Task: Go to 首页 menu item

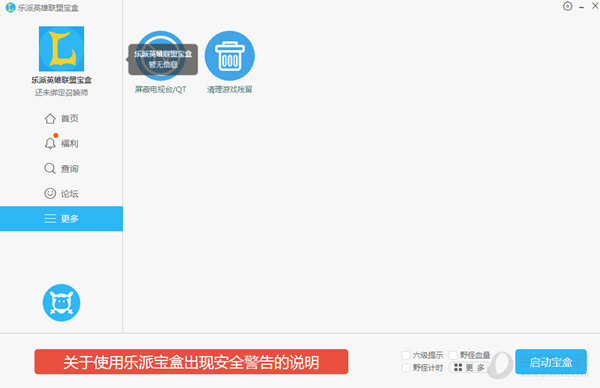Action: coord(61,119)
